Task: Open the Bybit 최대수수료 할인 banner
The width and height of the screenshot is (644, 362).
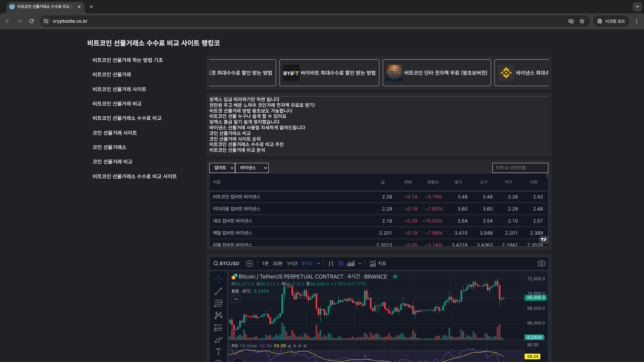Action: (x=329, y=73)
